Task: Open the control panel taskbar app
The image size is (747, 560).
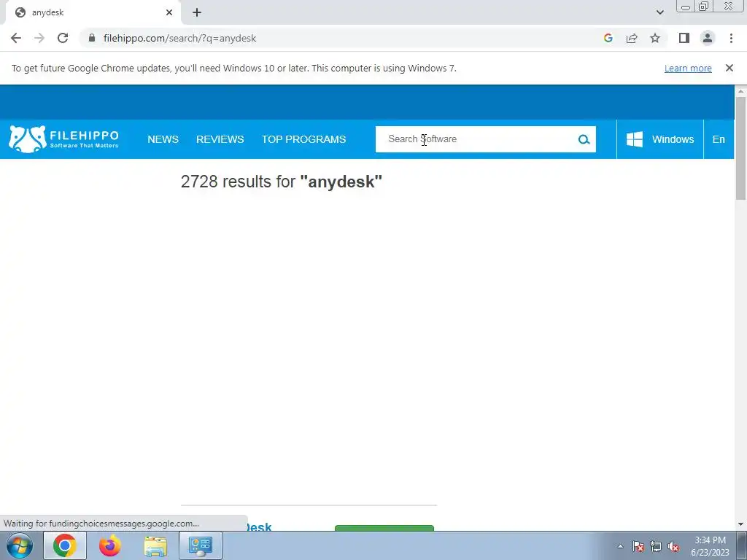Action: (x=201, y=545)
